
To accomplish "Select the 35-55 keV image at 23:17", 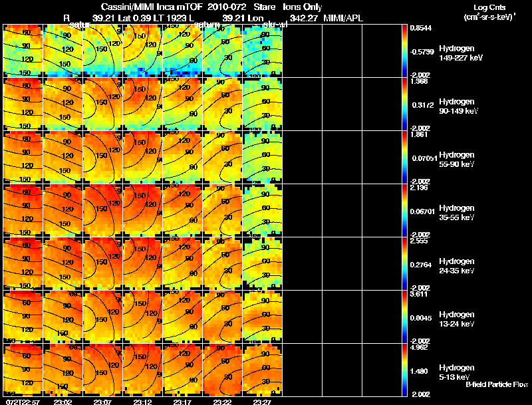I will pos(182,211).
